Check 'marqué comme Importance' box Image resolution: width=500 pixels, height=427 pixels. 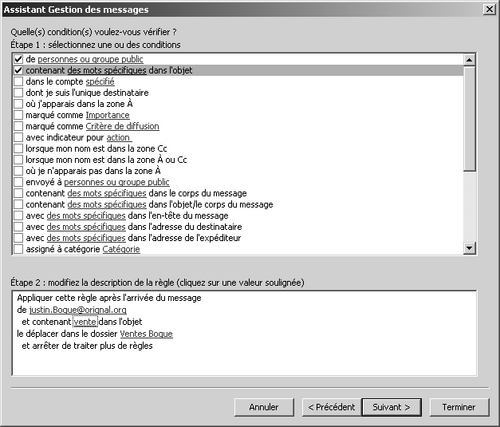(x=18, y=115)
